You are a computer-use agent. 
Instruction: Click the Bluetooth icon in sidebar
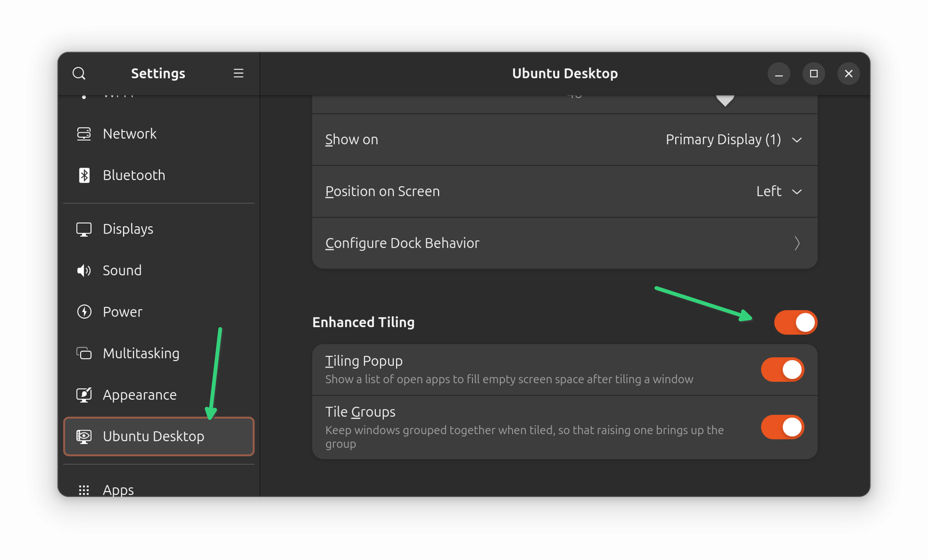[84, 175]
